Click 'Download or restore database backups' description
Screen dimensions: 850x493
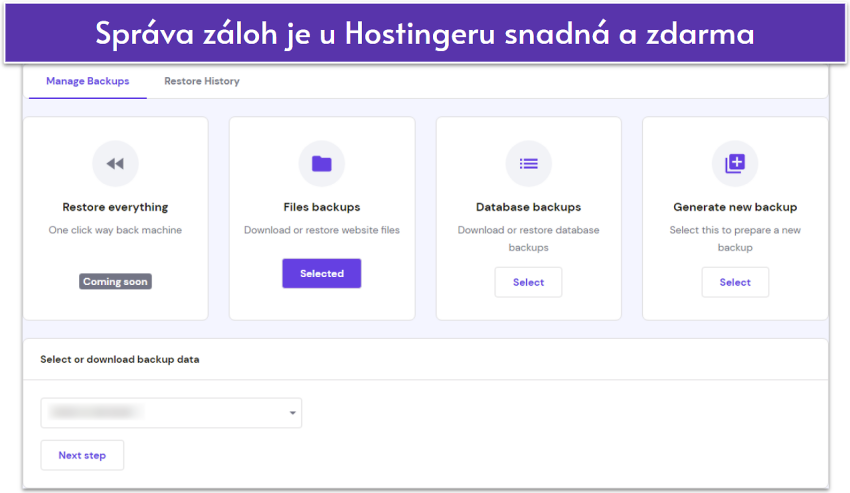point(529,239)
